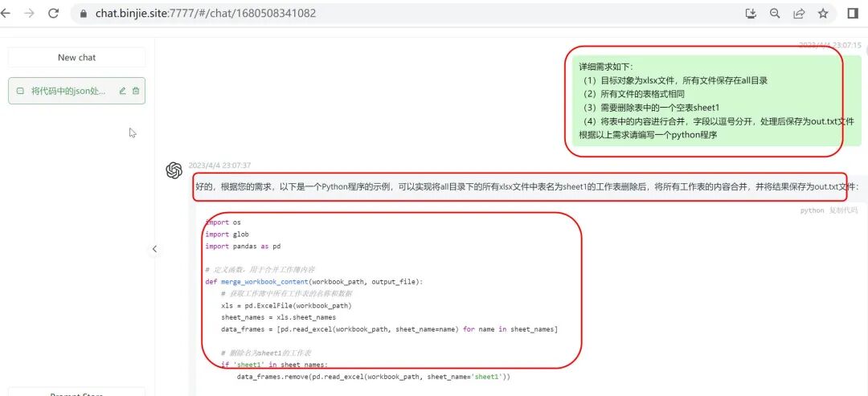Click the comment 获取工作簿中所有工作表的名称和数据
868x396 pixels.
[286, 294]
